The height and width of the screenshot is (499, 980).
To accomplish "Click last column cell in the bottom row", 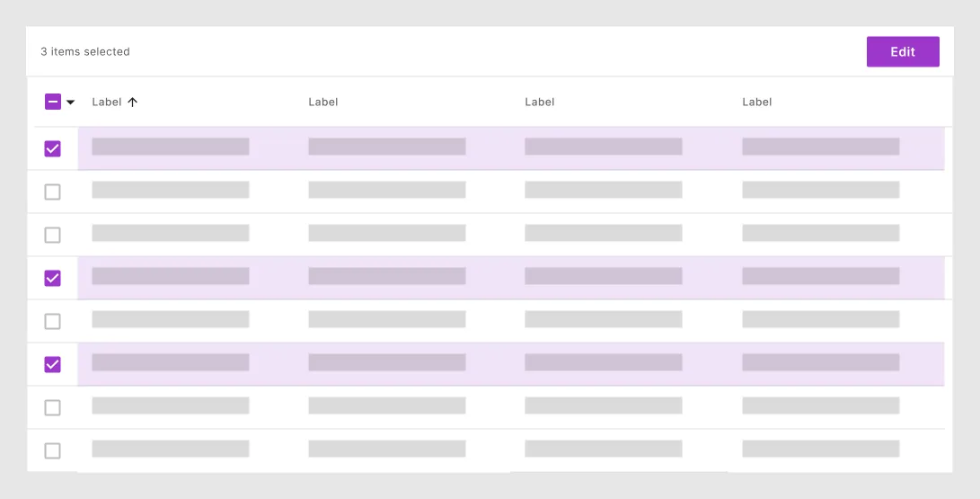I will (821, 449).
